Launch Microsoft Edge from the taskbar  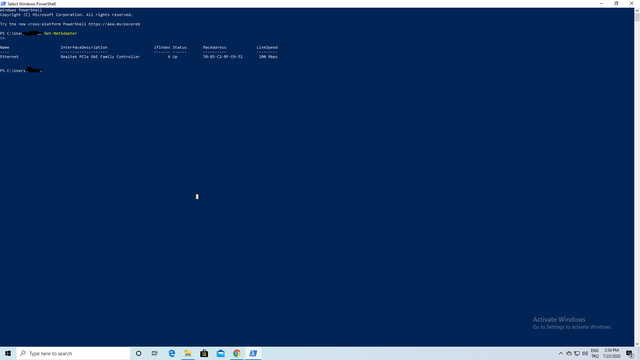click(171, 353)
